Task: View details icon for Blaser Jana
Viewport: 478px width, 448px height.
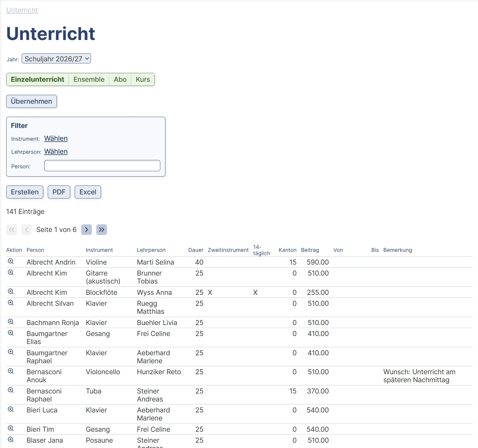Action: [11, 440]
